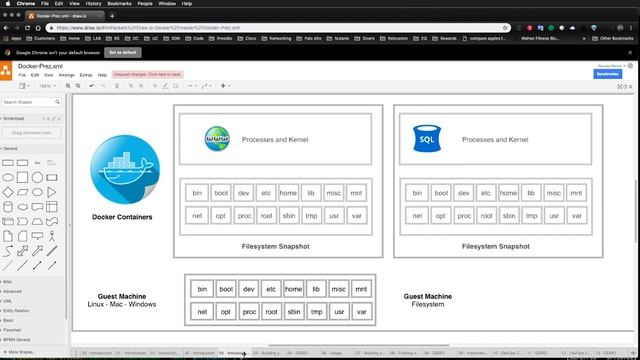
Task: Click the to front icon
Action: [131, 86]
